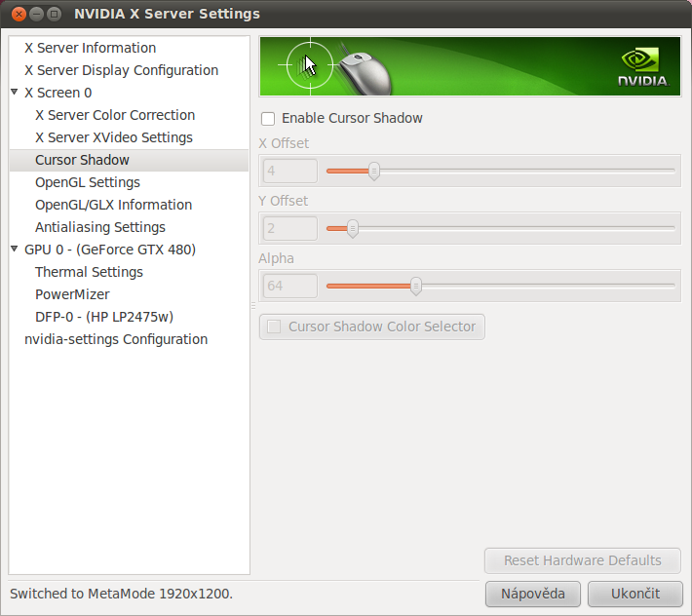Open X Server Information page
This screenshot has height=616, width=692.
coord(90,48)
